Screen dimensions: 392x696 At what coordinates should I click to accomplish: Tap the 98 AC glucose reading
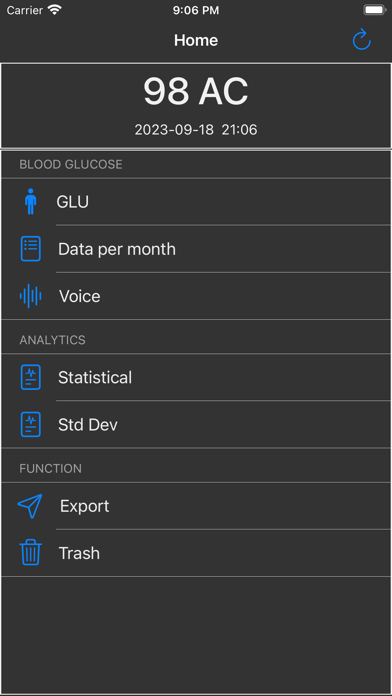(x=196, y=91)
